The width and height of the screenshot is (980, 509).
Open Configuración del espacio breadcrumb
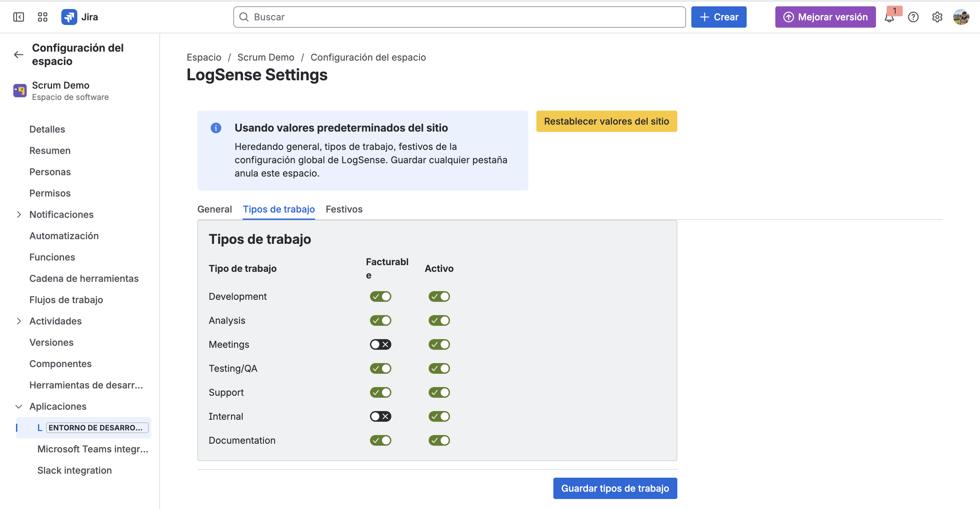(368, 57)
